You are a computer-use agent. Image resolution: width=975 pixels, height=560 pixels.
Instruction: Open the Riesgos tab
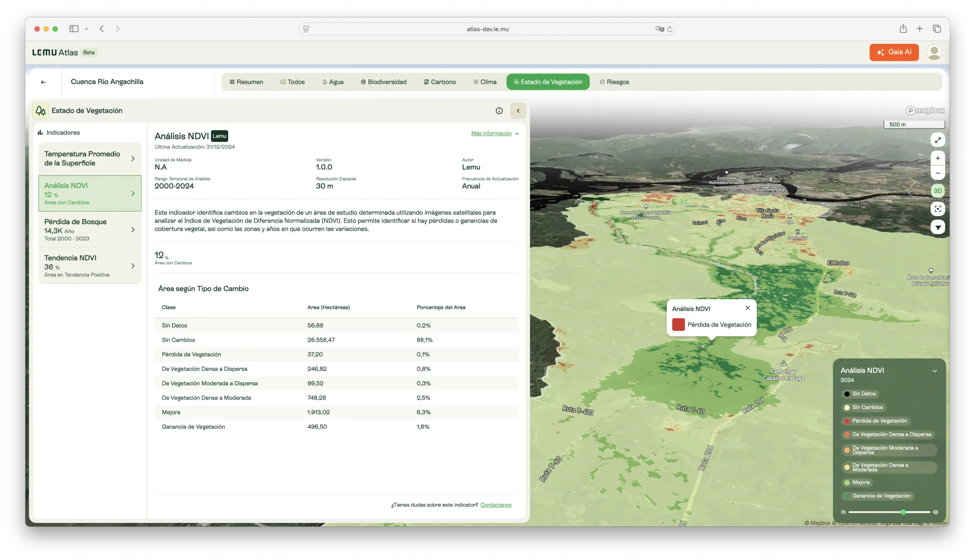614,82
